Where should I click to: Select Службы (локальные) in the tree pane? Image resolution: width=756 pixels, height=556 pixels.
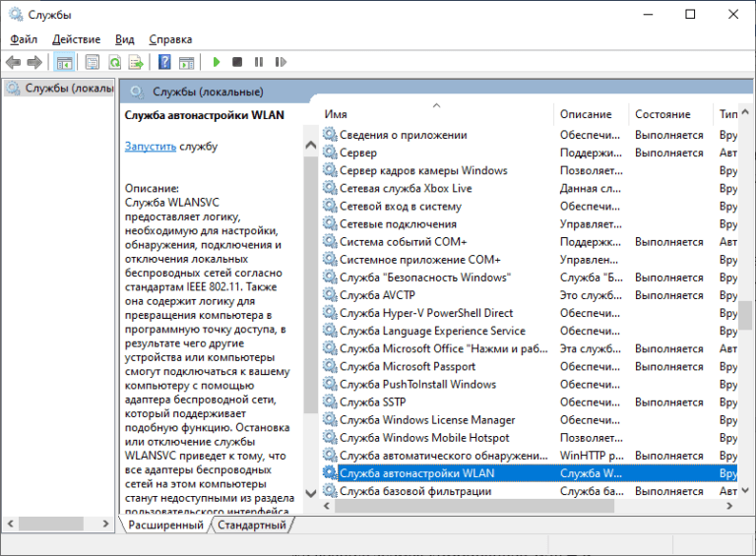59,89
